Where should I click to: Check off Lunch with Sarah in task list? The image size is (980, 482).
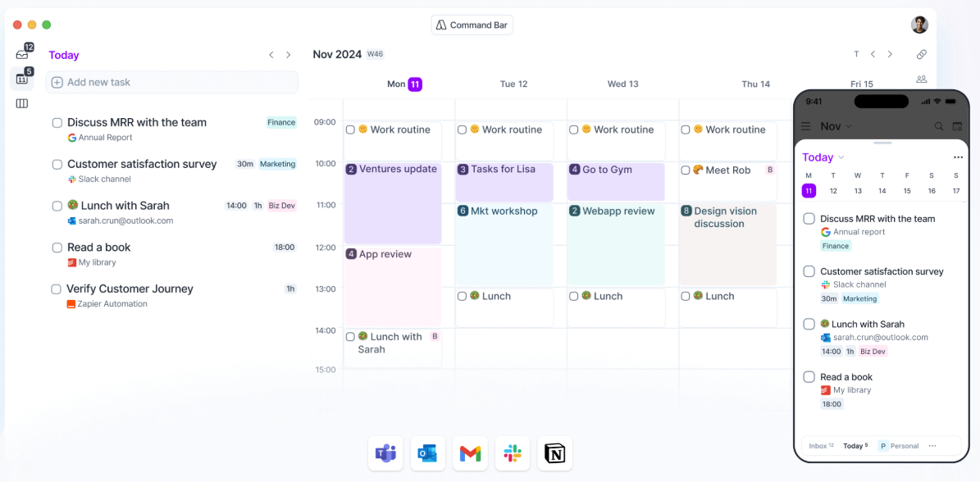pyautogui.click(x=57, y=206)
